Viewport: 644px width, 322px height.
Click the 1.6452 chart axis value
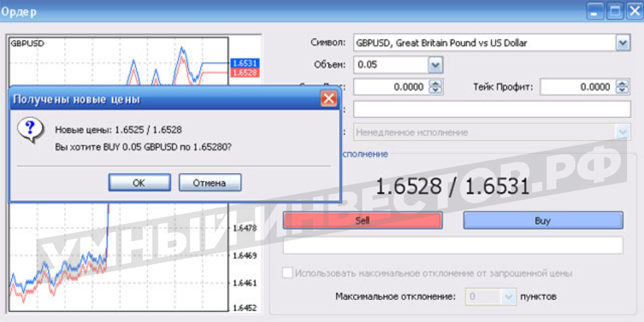click(x=245, y=308)
